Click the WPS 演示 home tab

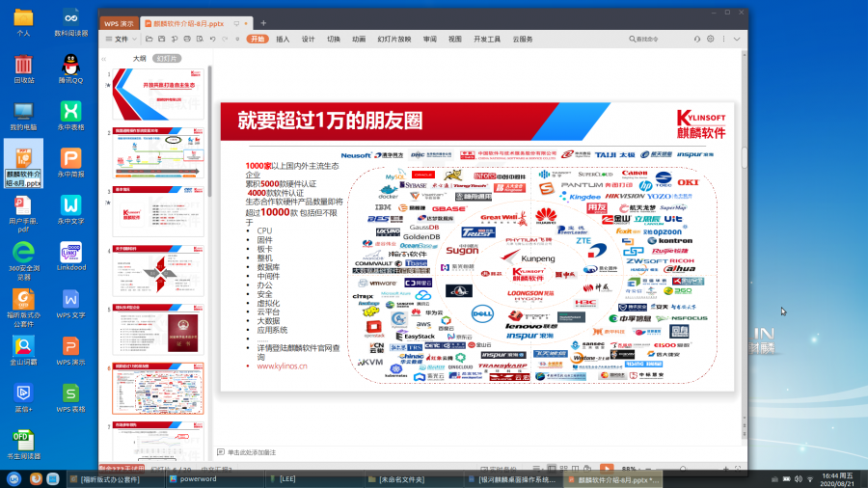coord(119,24)
